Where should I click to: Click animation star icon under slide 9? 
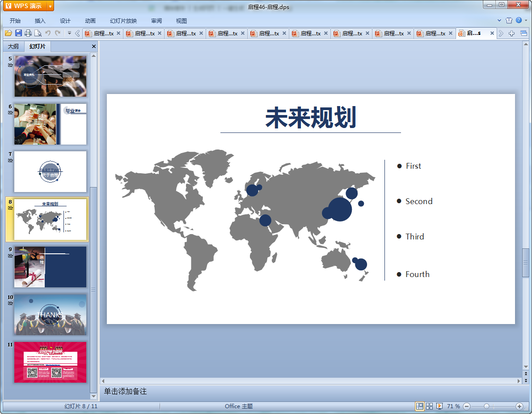(x=10, y=256)
